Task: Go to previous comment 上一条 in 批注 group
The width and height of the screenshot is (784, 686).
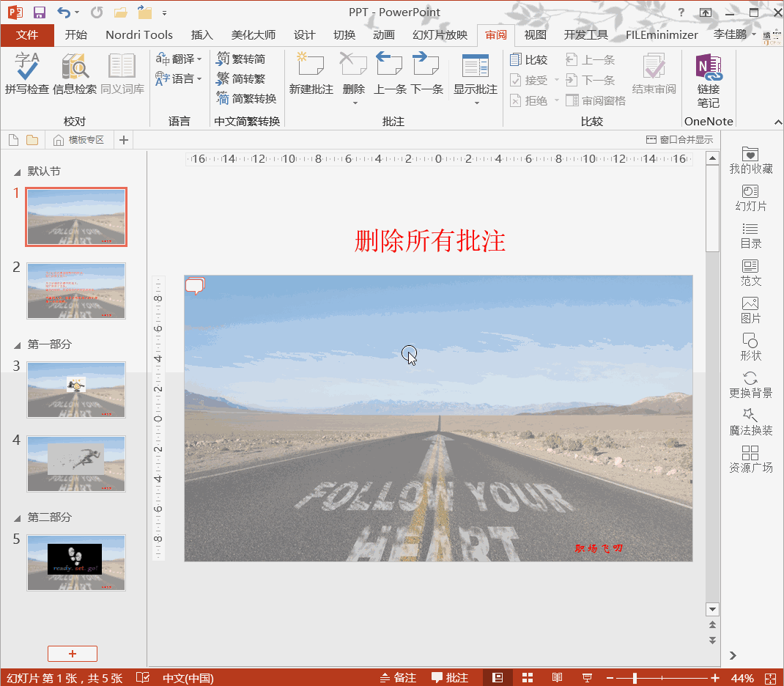Action: [x=390, y=73]
